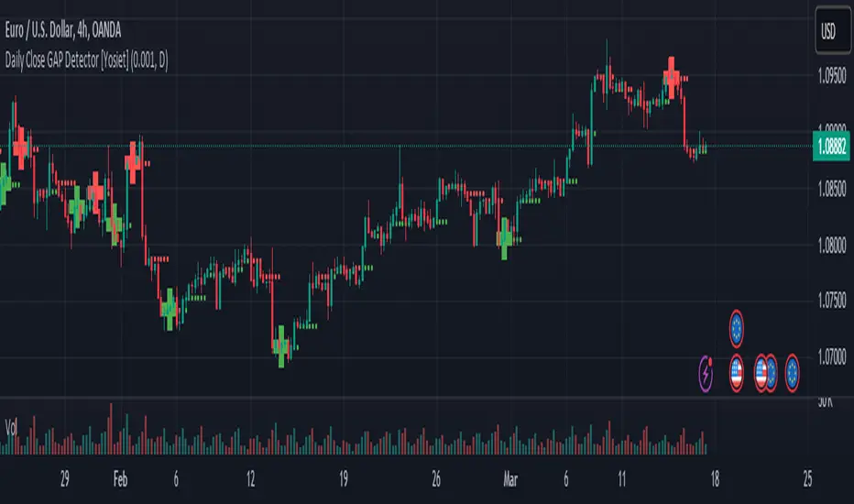Image resolution: width=854 pixels, height=504 pixels.
Task: Select the rightmost EU flag event icon
Action: [x=794, y=371]
